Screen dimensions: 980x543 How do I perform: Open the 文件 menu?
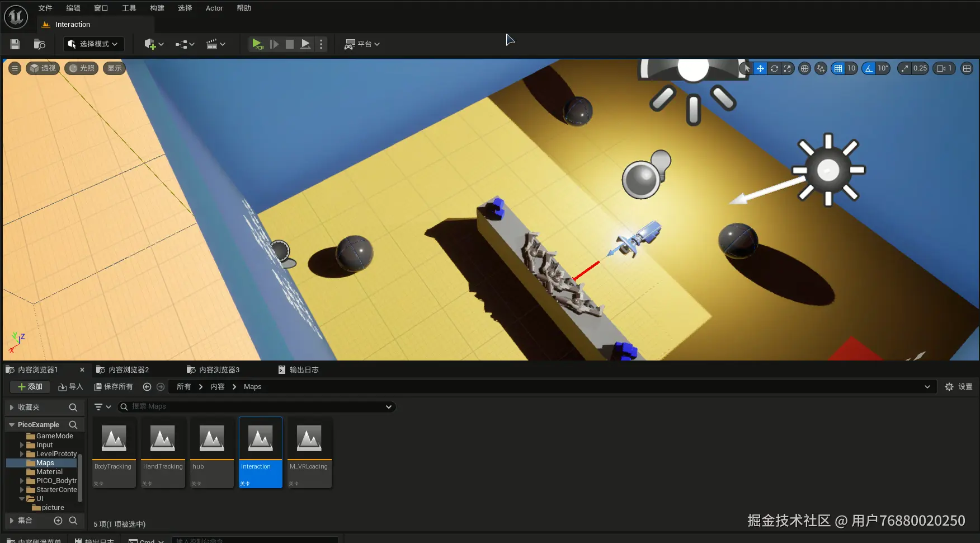click(x=45, y=8)
